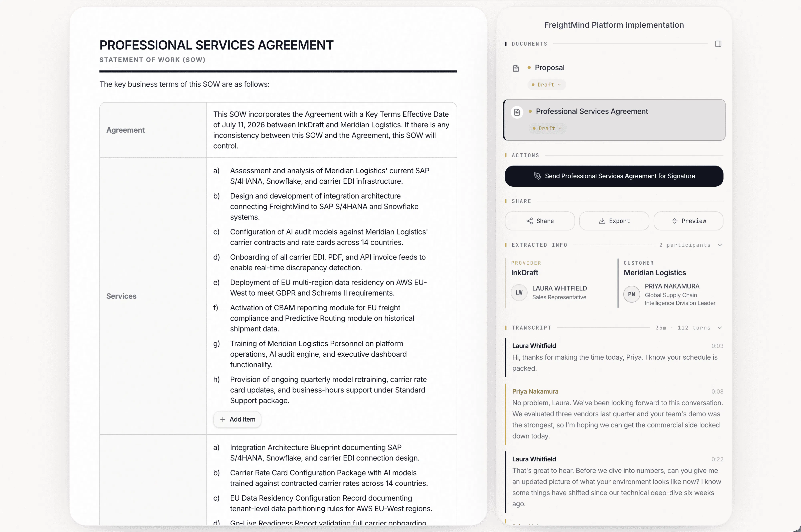Click Priya Nakamura's 0:08 transcript message
This screenshot has height=532, width=801.
(614, 414)
